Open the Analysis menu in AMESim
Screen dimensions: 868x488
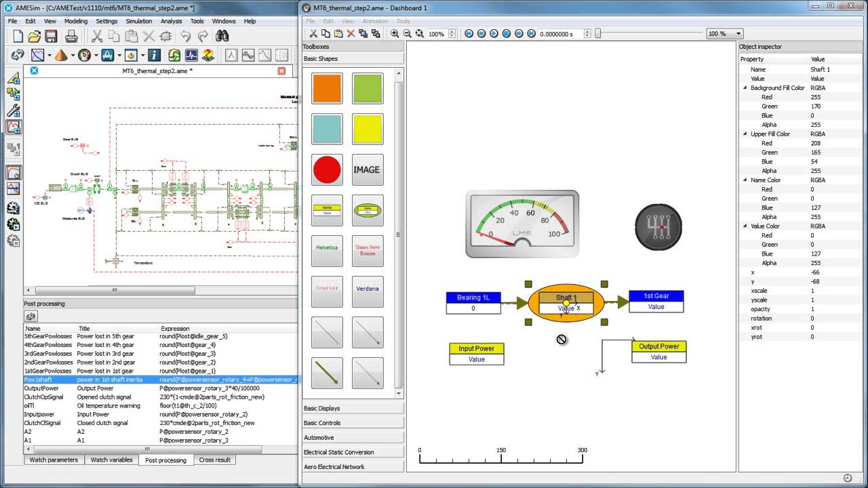[x=171, y=21]
